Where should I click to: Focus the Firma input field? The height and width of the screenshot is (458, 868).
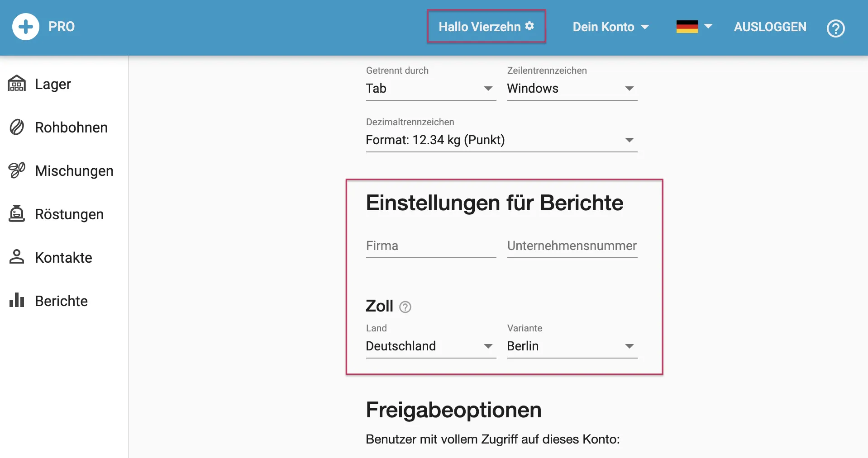click(x=430, y=246)
